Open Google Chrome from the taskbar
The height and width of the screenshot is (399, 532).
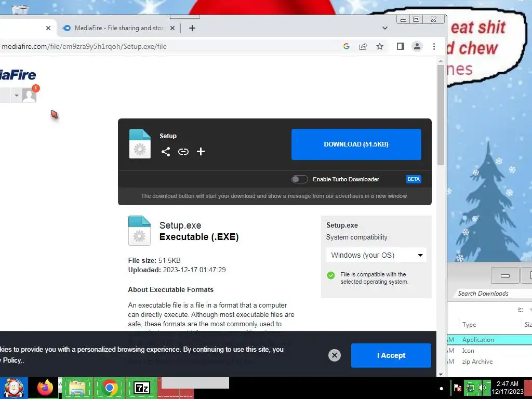(109, 388)
